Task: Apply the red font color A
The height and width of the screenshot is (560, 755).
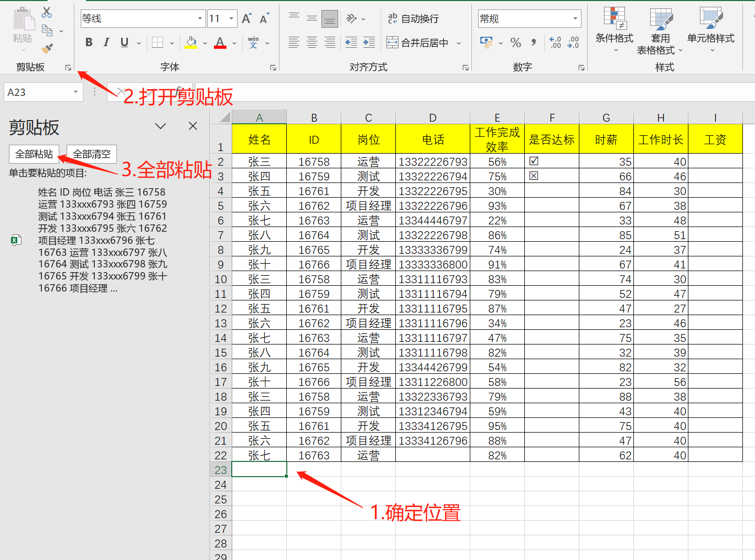Action: point(220,42)
